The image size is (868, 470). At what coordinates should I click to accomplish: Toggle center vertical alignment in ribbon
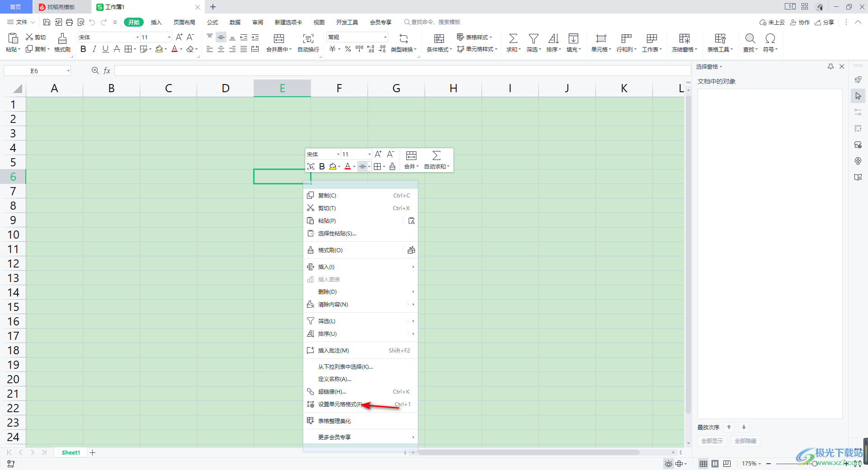point(221,37)
